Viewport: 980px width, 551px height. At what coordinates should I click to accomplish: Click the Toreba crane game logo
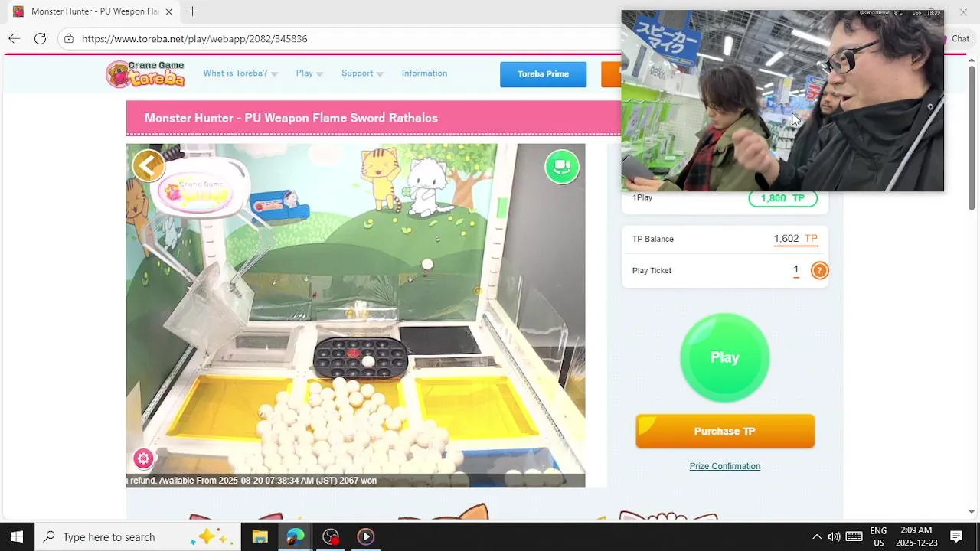pyautogui.click(x=145, y=73)
